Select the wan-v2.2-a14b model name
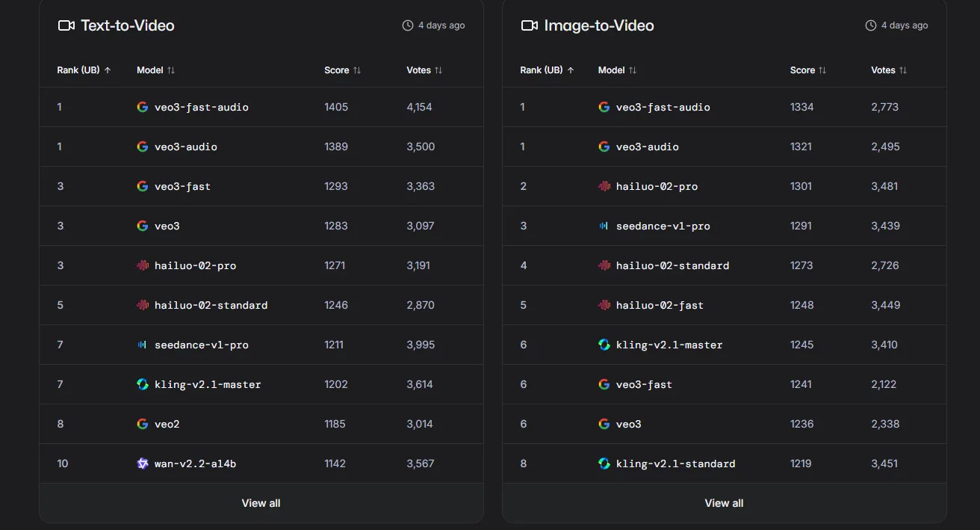This screenshot has height=530, width=980. [196, 463]
